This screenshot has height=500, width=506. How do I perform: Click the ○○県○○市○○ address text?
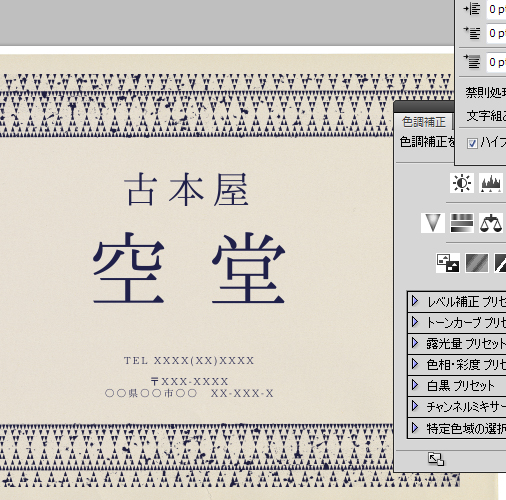click(189, 393)
